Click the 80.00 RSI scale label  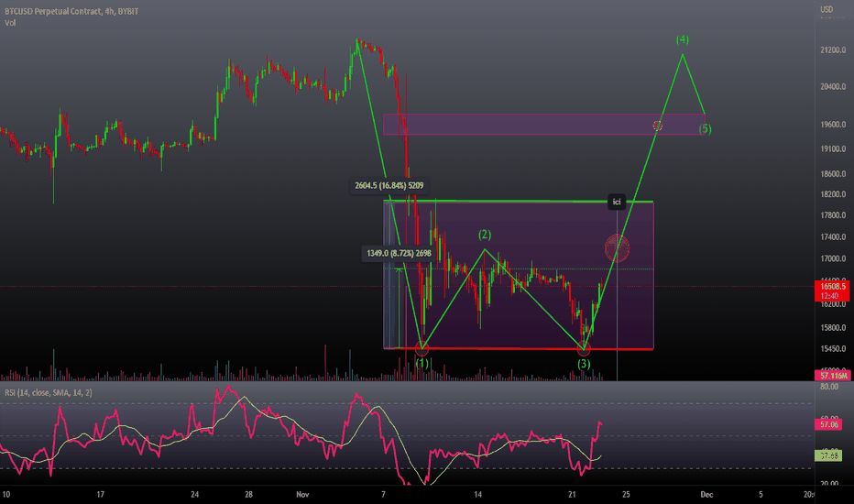pyautogui.click(x=829, y=387)
